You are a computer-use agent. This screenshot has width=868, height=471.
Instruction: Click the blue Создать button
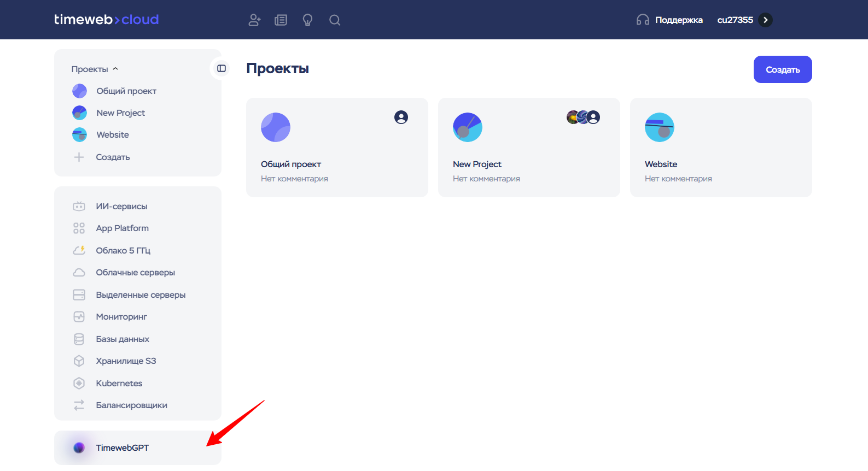783,69
